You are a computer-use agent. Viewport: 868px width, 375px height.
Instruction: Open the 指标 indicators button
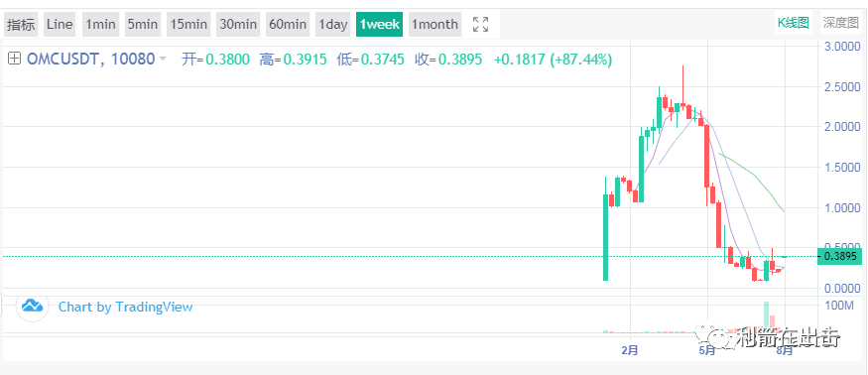[x=21, y=25]
